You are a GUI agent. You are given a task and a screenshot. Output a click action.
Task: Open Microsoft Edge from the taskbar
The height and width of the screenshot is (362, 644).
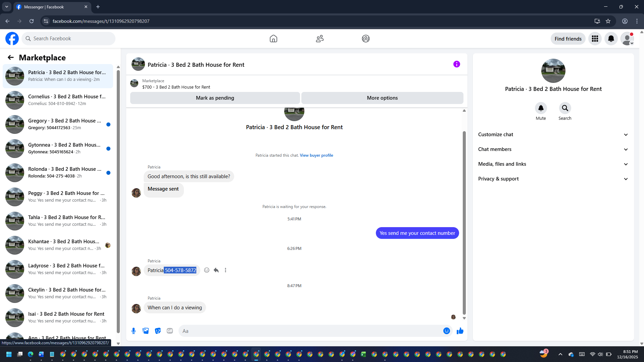[x=31, y=354]
